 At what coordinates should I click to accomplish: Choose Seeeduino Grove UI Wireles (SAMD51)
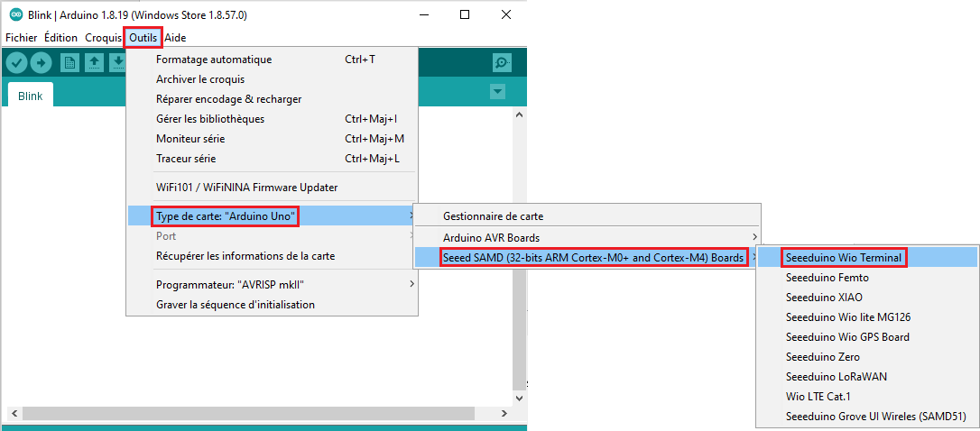[867, 416]
